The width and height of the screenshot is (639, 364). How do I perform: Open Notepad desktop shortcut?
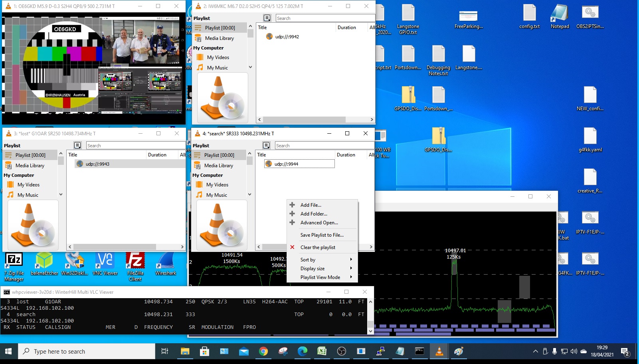pos(560,17)
